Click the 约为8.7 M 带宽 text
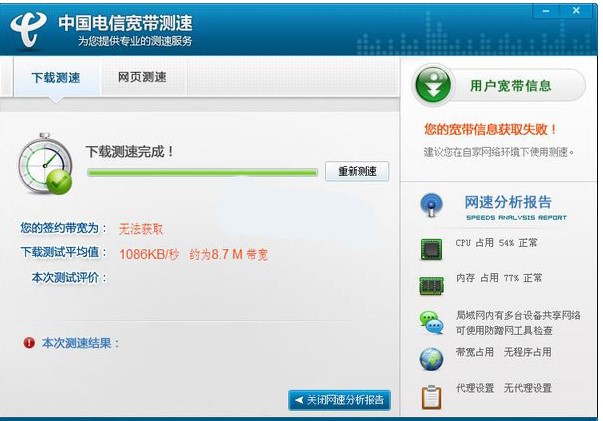Image resolution: width=603 pixels, height=421 pixels. tap(228, 254)
